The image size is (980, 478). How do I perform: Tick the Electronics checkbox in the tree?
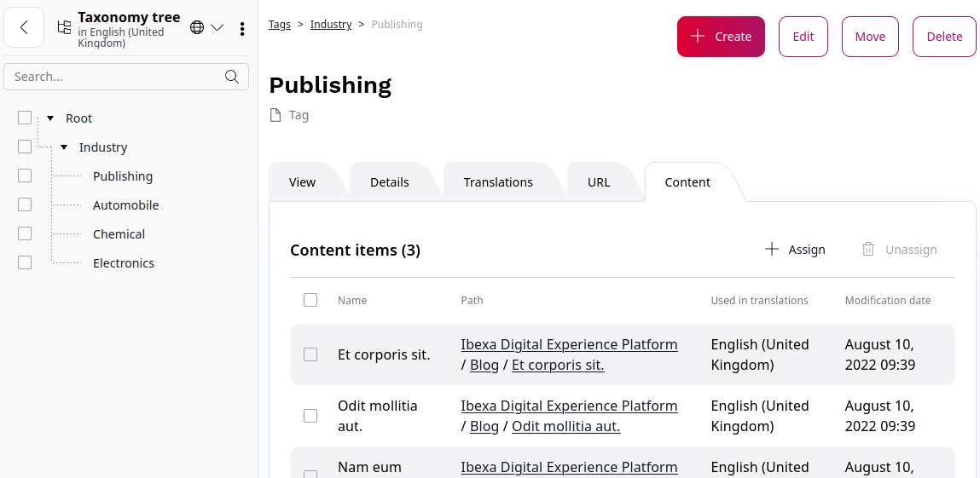coord(25,262)
